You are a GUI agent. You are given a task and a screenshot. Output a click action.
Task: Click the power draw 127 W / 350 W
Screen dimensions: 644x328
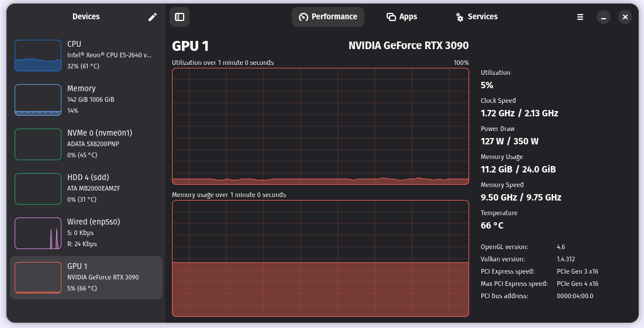click(509, 141)
